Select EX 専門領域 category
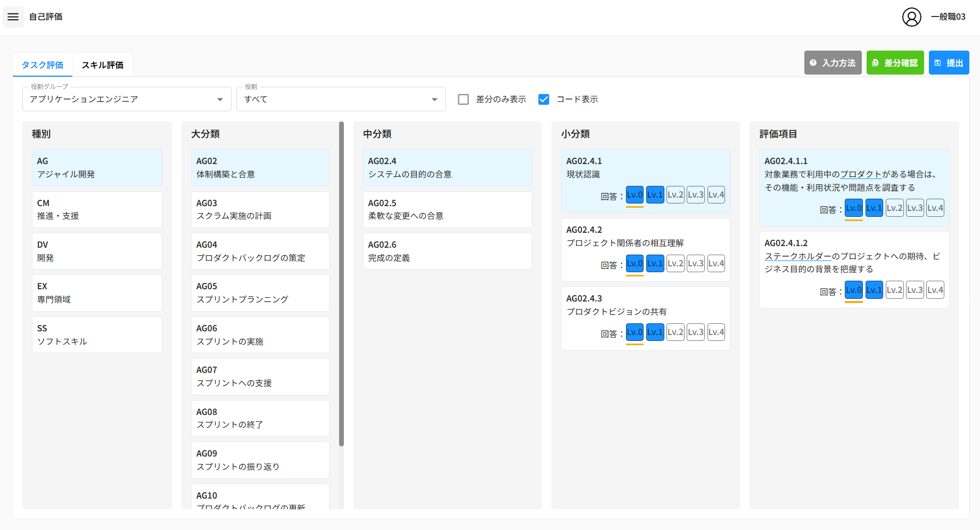Screen dimensions: 980x530 (97, 293)
